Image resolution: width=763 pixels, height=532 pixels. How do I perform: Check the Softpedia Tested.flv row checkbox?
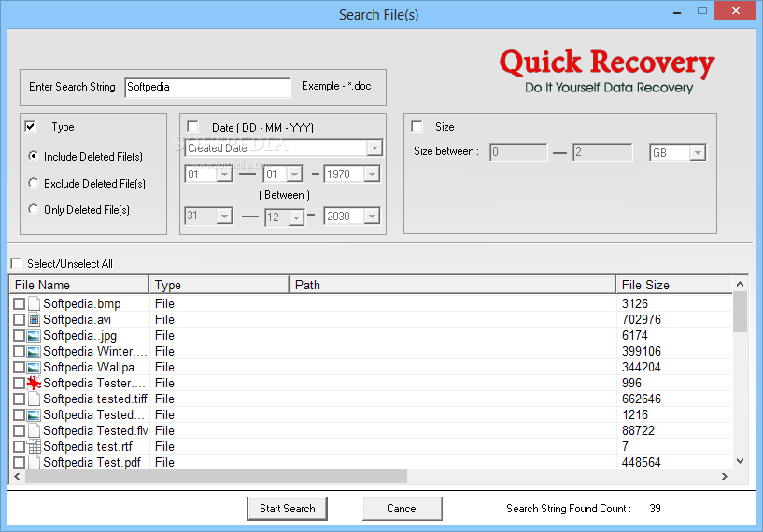[x=19, y=431]
